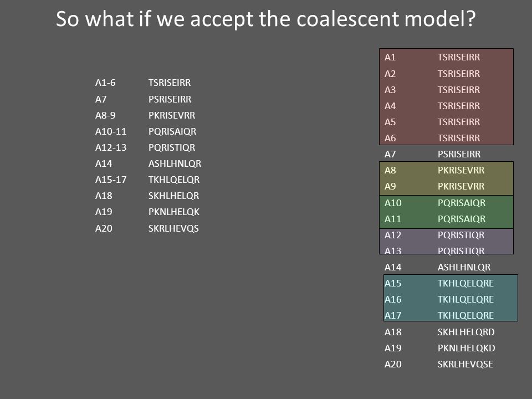This screenshot has width=532, height=399.
Task: Click the SKRLHEVQS sequence beside left A20
Action: click(x=173, y=229)
